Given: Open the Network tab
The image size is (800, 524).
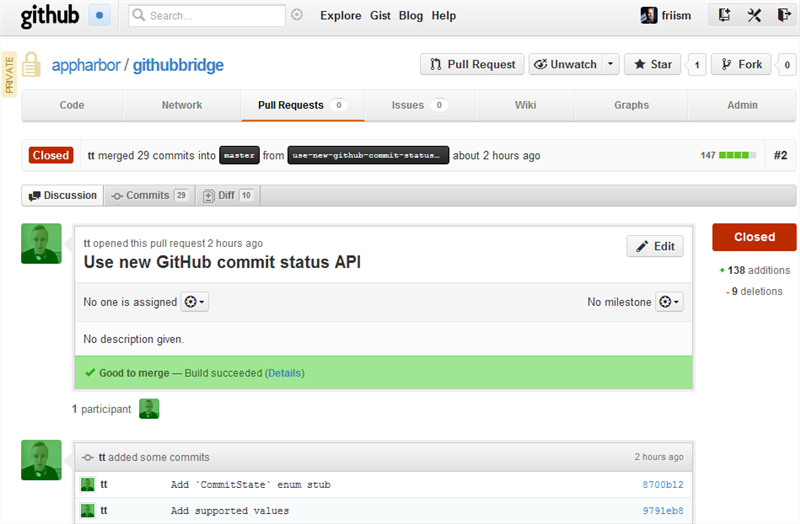Looking at the screenshot, I should tap(182, 105).
